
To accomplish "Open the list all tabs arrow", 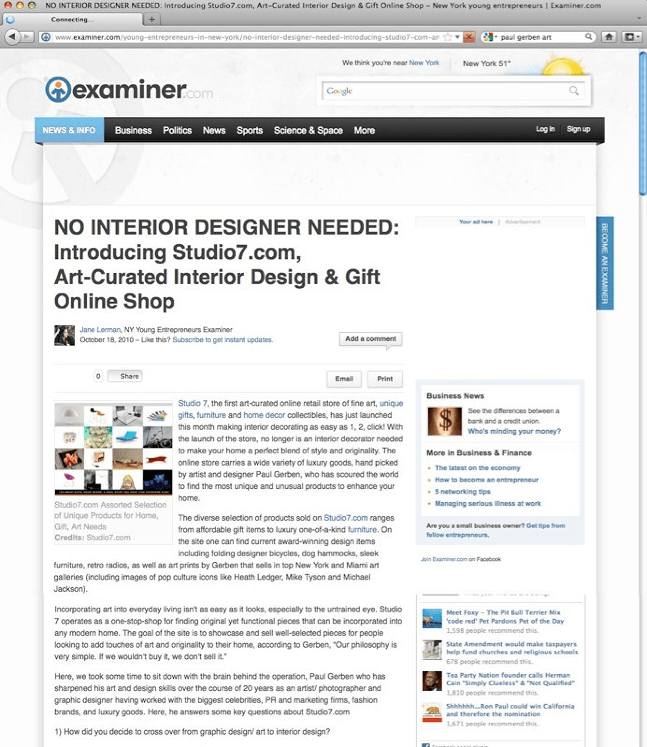I will click(x=640, y=19).
